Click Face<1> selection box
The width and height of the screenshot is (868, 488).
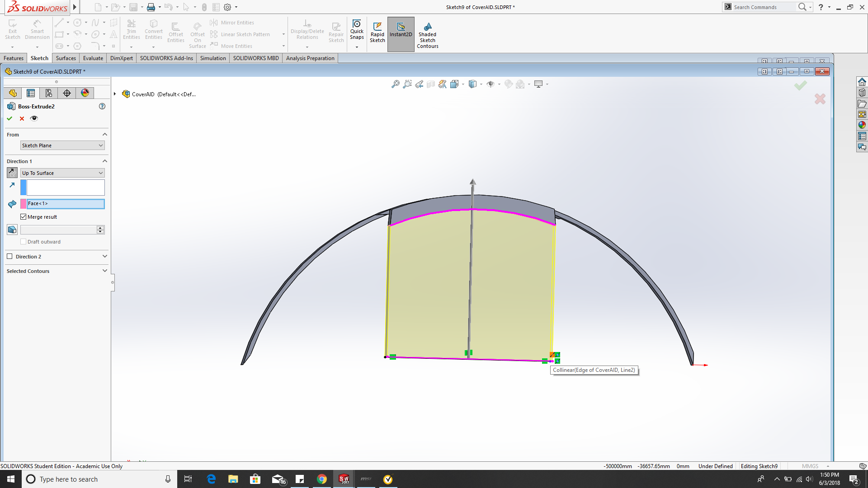click(x=66, y=204)
